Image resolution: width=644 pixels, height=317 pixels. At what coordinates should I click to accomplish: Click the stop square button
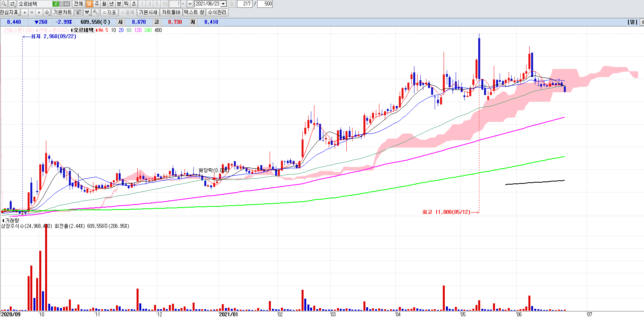coord(32,12)
